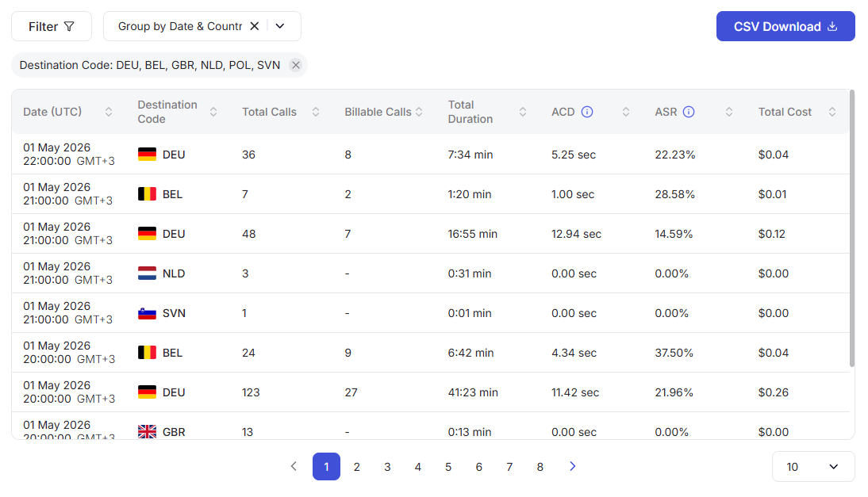
Task: Click German flag in 48 calls row
Action: (147, 234)
